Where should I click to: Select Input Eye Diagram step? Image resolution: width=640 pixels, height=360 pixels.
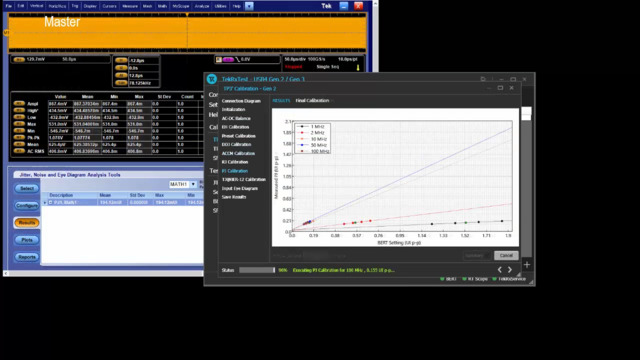point(240,189)
